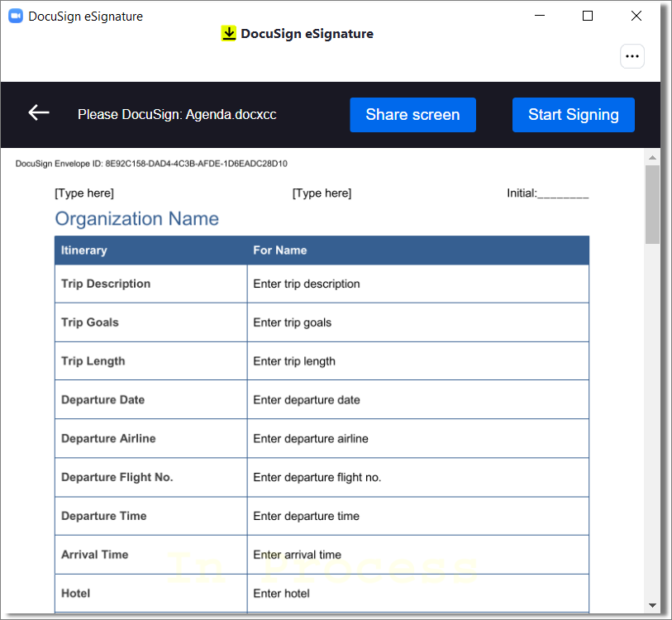Click the 'Enter departure airline' cell
The height and width of the screenshot is (620, 672).
pos(418,439)
